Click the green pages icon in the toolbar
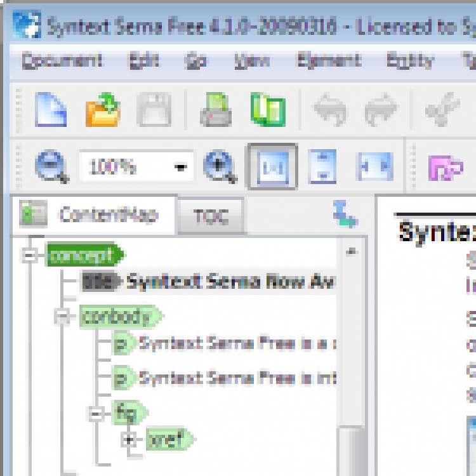The image size is (476, 476). (268, 110)
